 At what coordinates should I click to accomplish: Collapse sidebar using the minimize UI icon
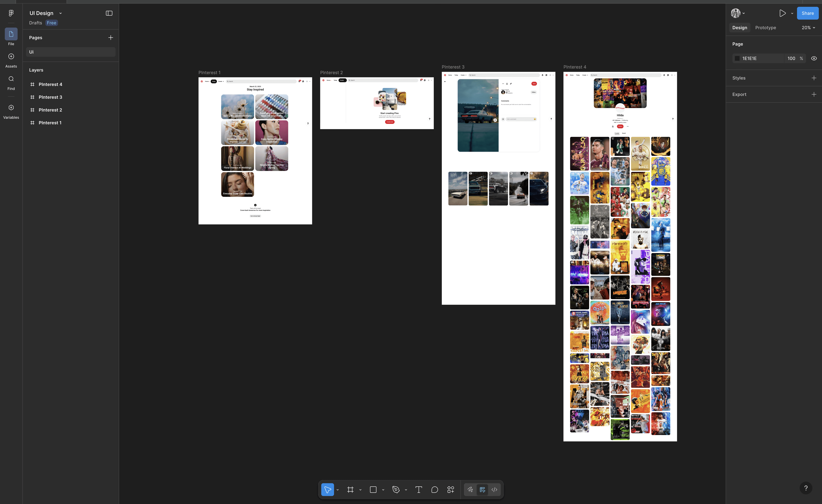pos(109,13)
